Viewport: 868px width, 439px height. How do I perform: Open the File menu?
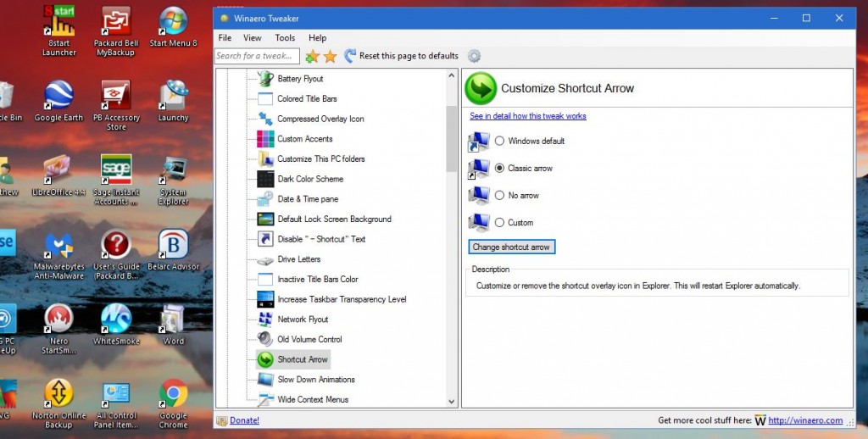point(225,37)
